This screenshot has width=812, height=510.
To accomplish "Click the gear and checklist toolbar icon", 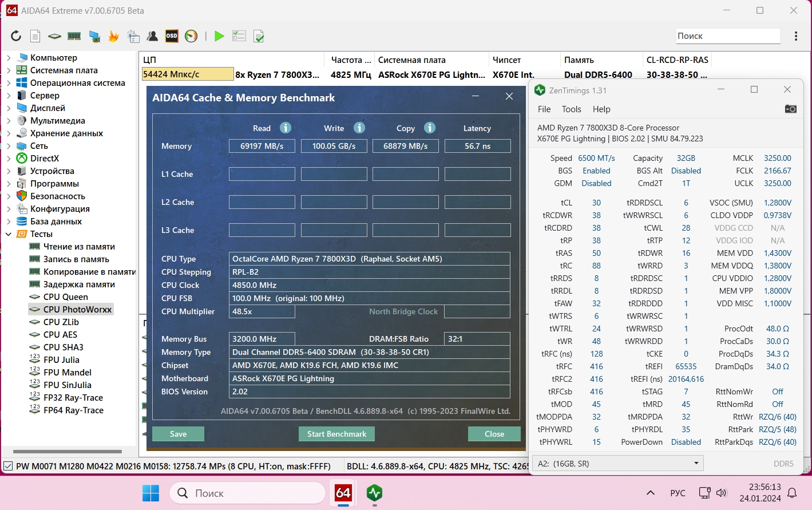I will [x=133, y=36].
